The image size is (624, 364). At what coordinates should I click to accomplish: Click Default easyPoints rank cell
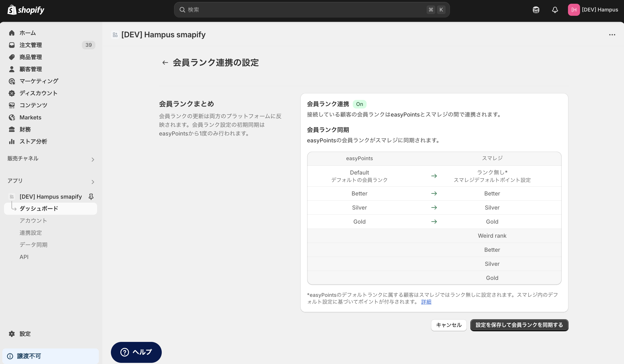(359, 176)
